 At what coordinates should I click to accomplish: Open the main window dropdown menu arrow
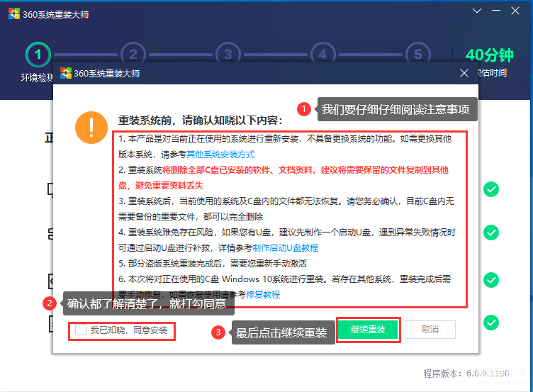[x=477, y=11]
